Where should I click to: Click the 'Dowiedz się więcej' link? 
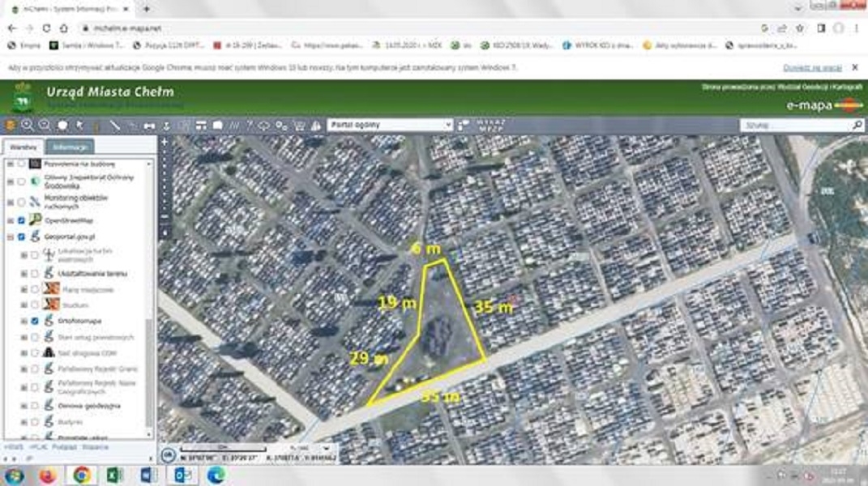pos(812,67)
